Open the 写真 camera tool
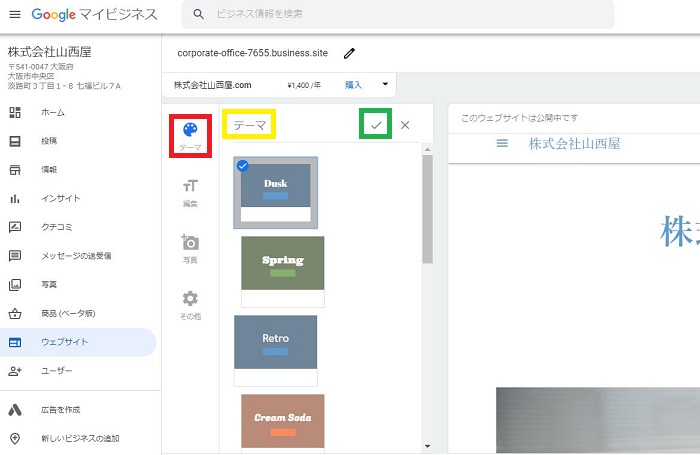This screenshot has width=700, height=455. [x=190, y=249]
